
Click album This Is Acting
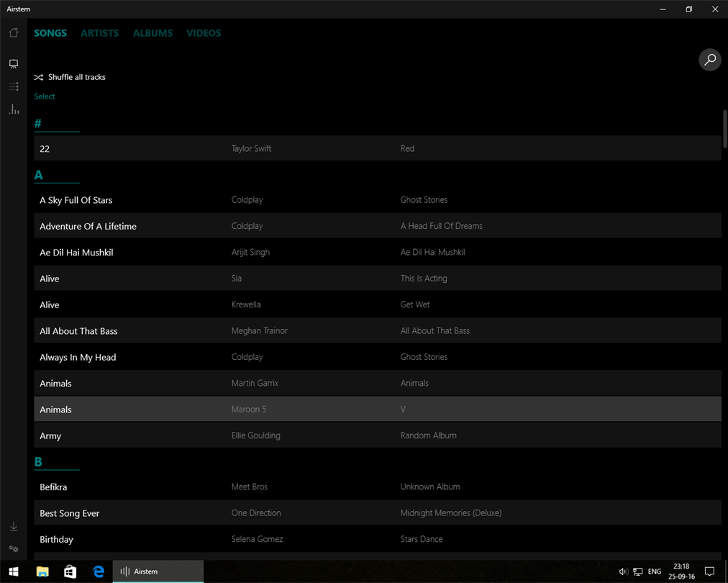(424, 279)
